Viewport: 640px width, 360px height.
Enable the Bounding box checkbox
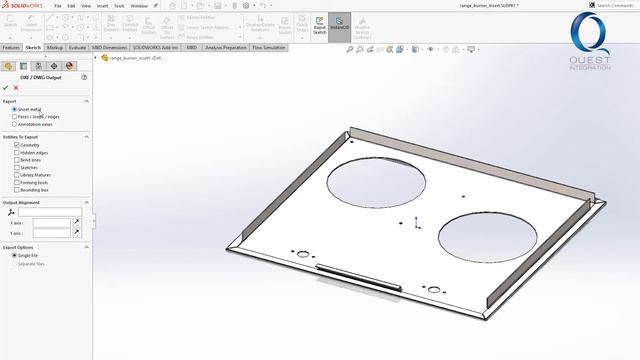tap(17, 190)
